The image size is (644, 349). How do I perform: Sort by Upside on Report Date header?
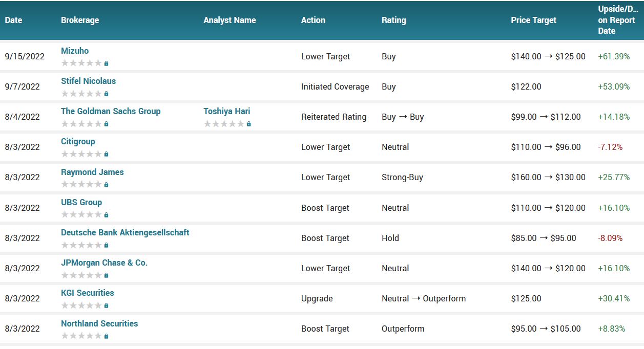[x=618, y=20]
